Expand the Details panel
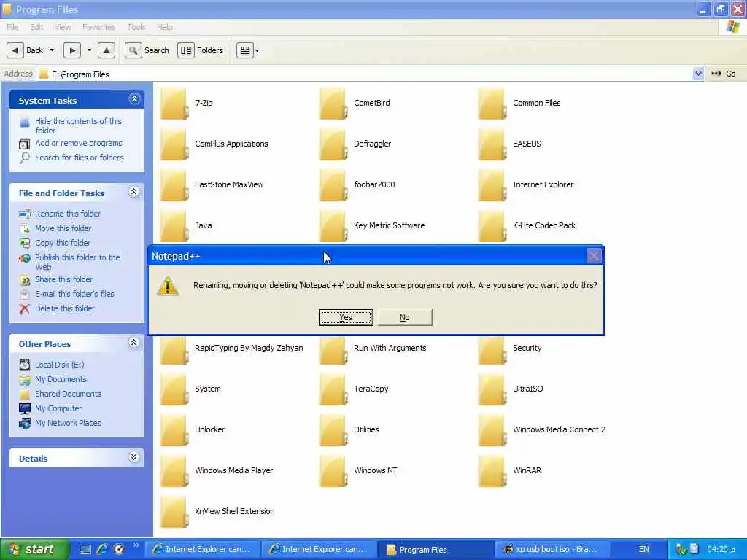 pyautogui.click(x=134, y=457)
